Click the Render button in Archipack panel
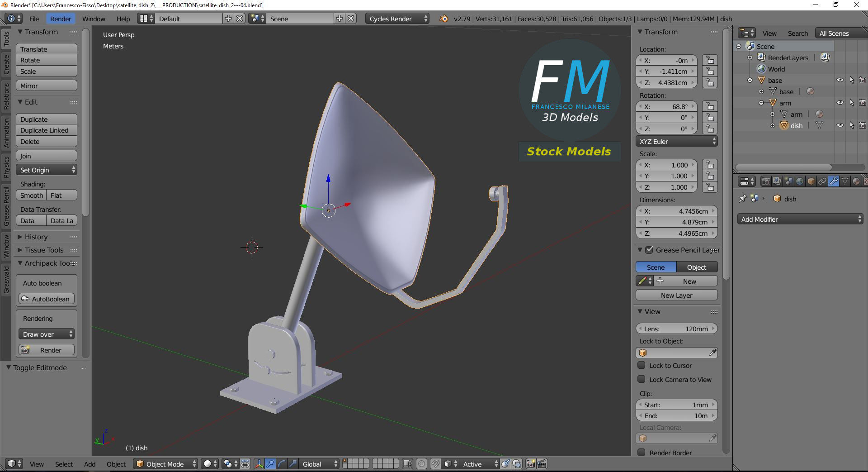868x472 pixels. (x=47, y=350)
